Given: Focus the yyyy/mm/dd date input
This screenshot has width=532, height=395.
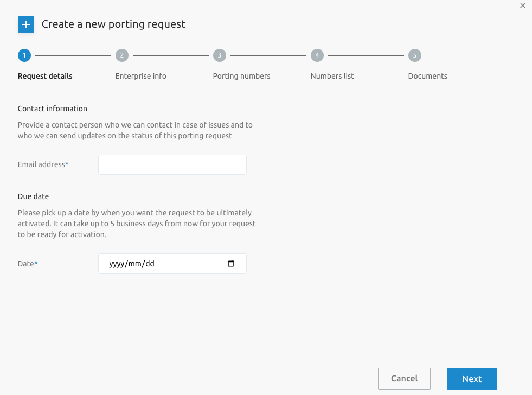Looking at the screenshot, I should pos(172,264).
